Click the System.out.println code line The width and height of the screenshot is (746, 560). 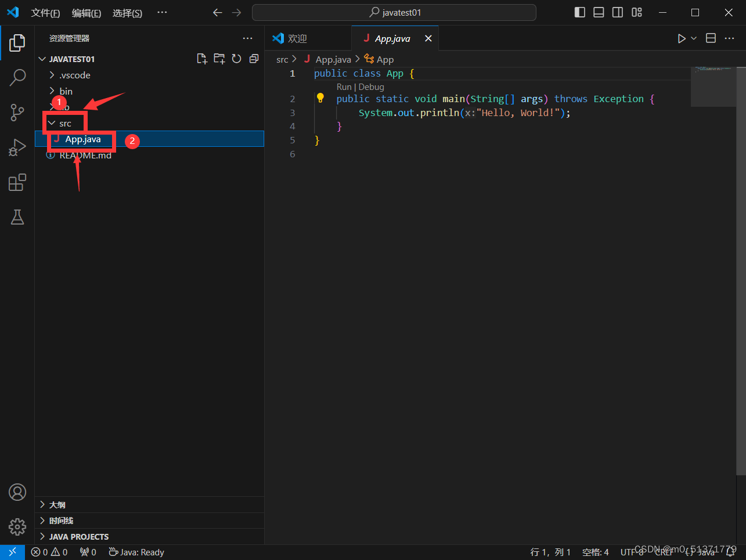coord(464,113)
